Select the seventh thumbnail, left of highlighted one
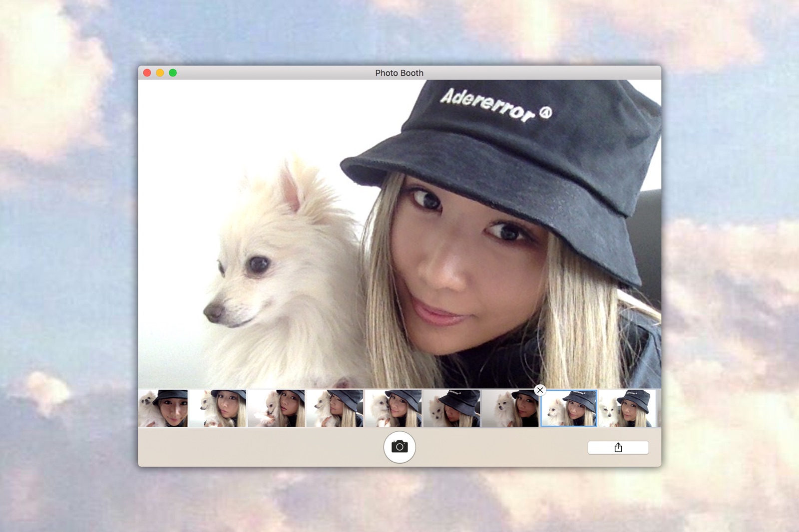The height and width of the screenshot is (532, 799). coord(510,409)
